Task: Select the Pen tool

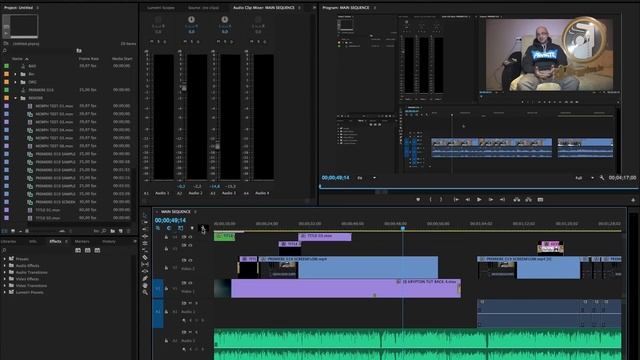Action: click(x=145, y=278)
